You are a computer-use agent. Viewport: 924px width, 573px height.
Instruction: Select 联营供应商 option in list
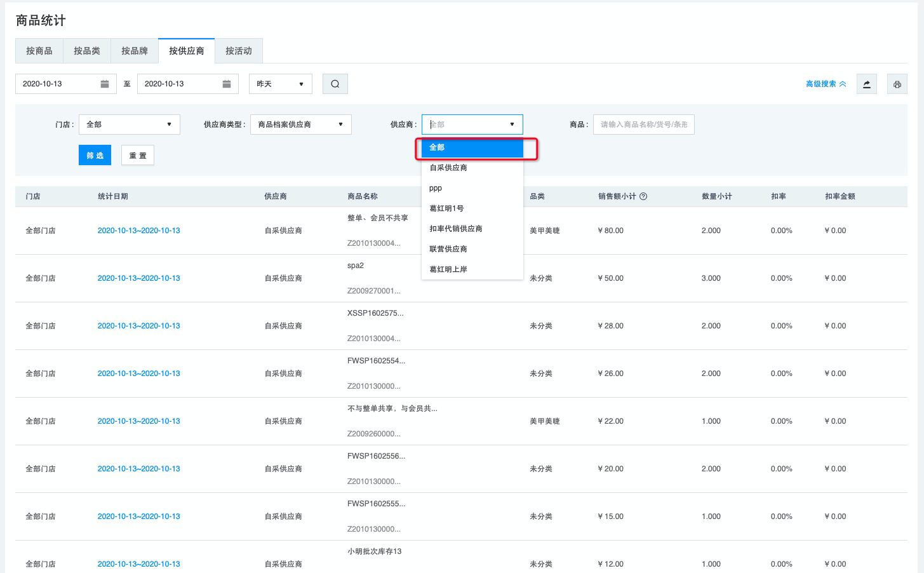point(448,249)
